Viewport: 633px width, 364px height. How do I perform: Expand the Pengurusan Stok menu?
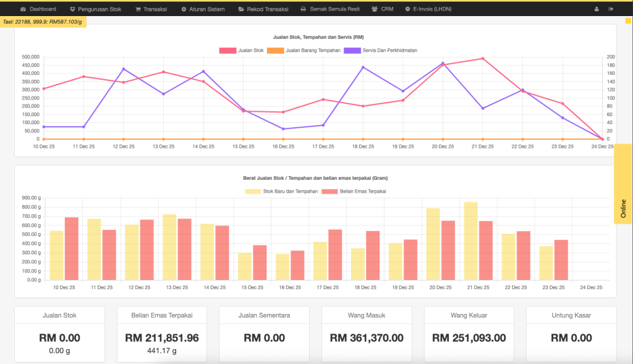click(x=95, y=9)
